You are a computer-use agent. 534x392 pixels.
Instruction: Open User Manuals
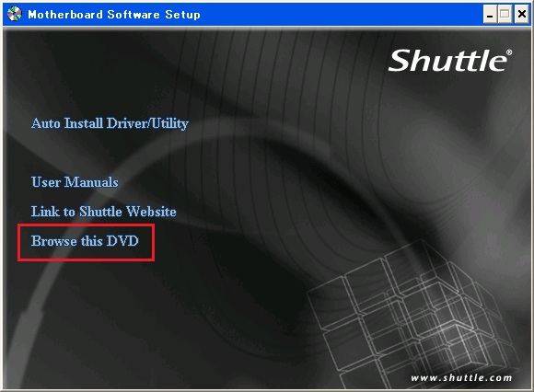tap(75, 182)
